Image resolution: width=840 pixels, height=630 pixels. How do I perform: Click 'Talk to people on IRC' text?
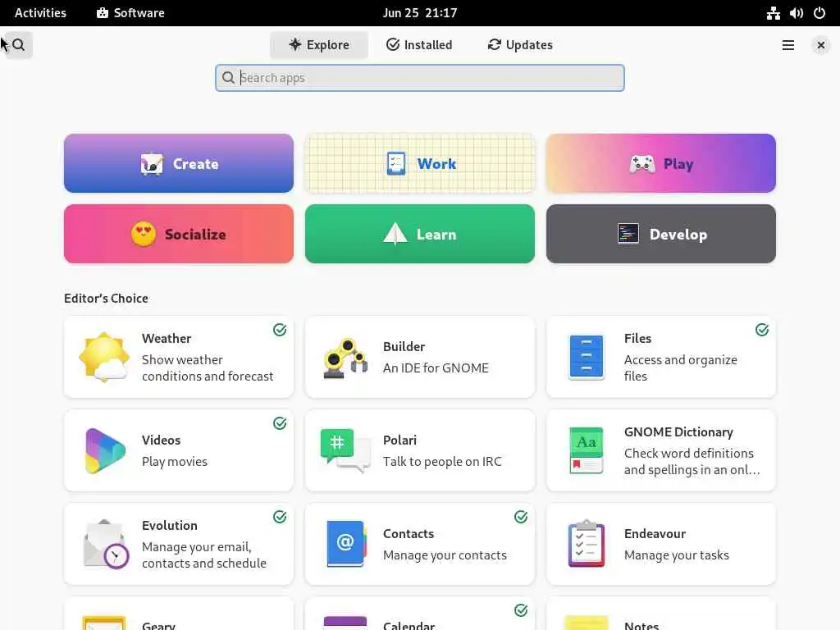(x=442, y=461)
